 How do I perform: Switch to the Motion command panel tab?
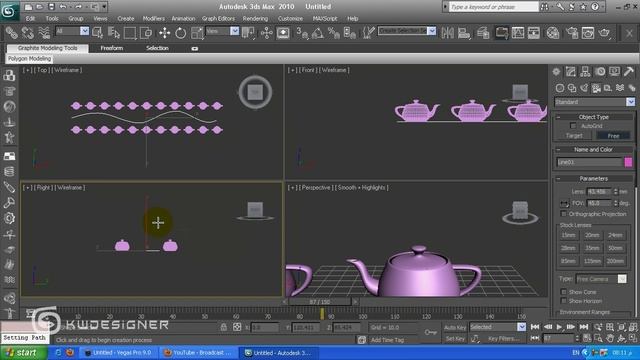tap(600, 72)
